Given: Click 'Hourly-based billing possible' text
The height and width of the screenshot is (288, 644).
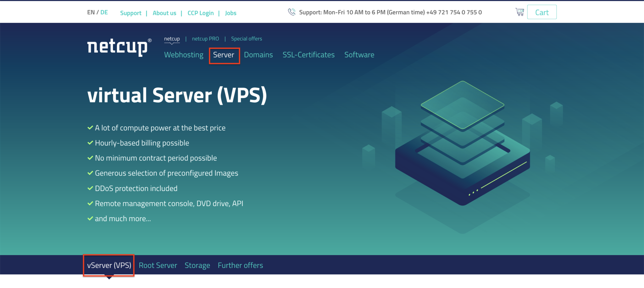Looking at the screenshot, I should [142, 143].
